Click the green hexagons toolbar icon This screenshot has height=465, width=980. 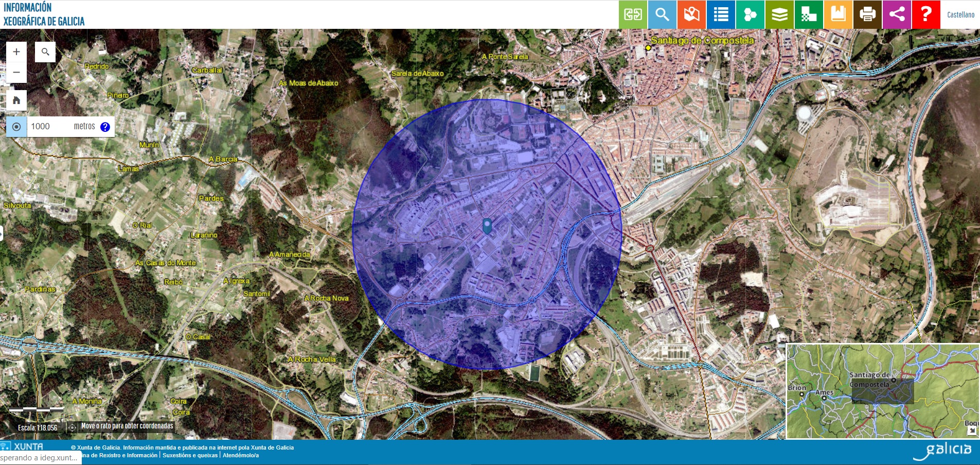(750, 14)
